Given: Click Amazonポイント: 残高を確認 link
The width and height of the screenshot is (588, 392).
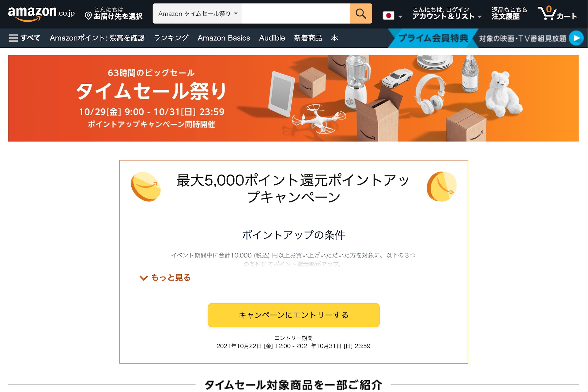Looking at the screenshot, I should 97,38.
